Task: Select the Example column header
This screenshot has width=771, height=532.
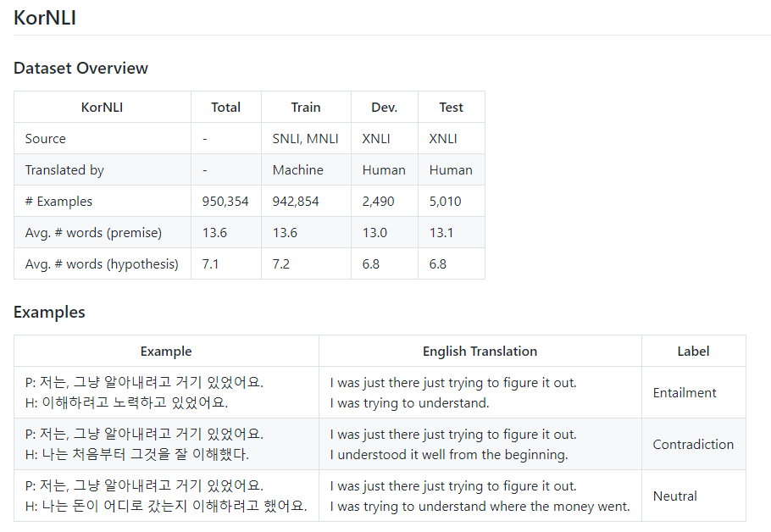Action: pos(166,351)
